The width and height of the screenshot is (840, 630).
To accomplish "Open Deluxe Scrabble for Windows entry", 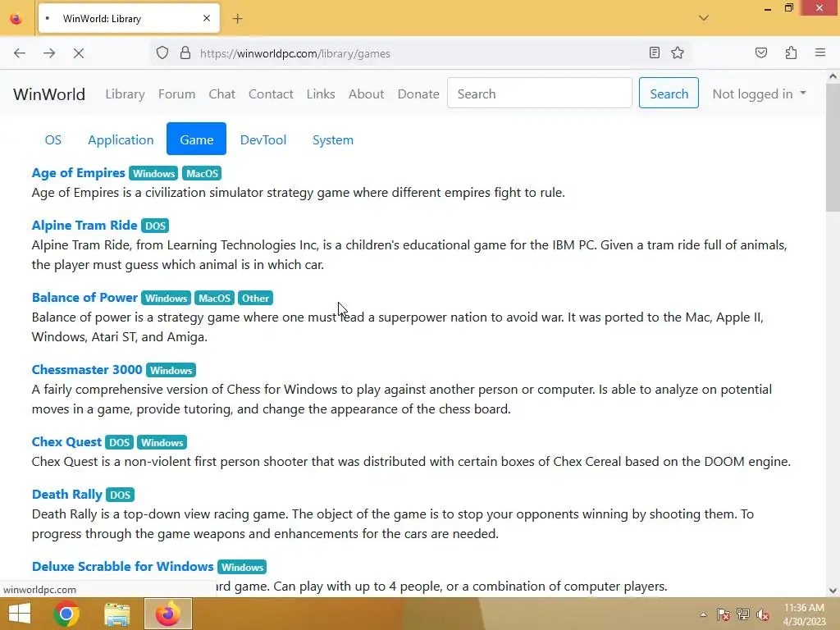I will tap(123, 566).
